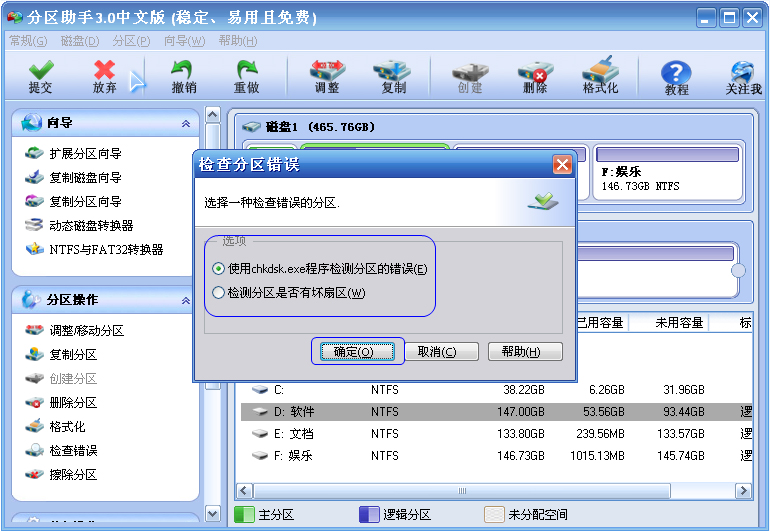Choose 擦除分区 in partition operations

tap(61, 475)
